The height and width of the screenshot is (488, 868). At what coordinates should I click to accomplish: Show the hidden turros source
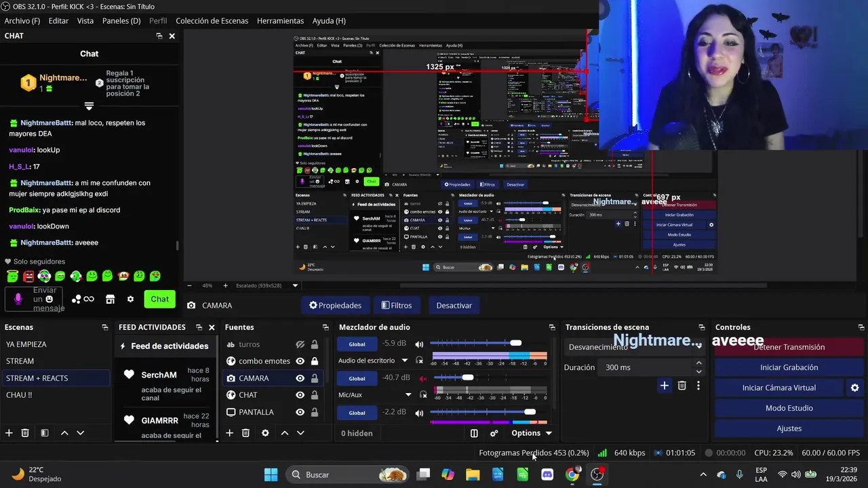tap(300, 344)
